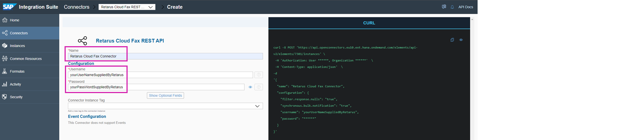Copy the cURL command to clipboard
Screen dimensions: 644x140
click(x=452, y=40)
